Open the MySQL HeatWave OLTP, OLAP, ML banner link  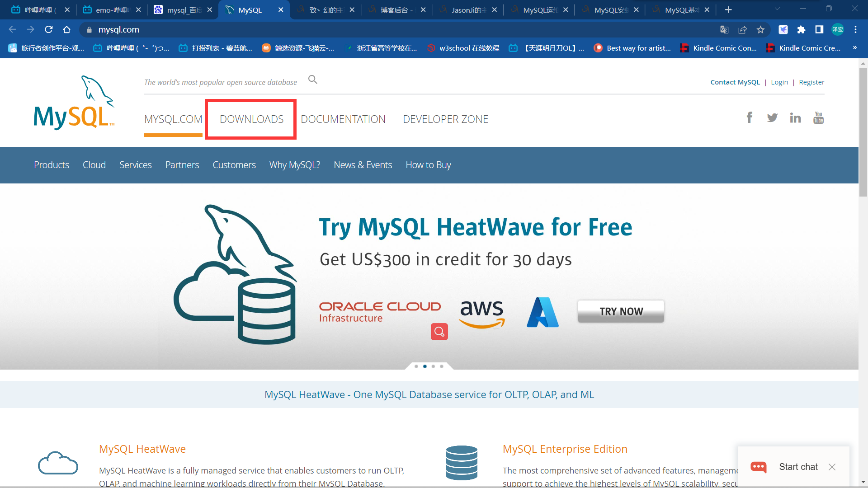click(429, 394)
